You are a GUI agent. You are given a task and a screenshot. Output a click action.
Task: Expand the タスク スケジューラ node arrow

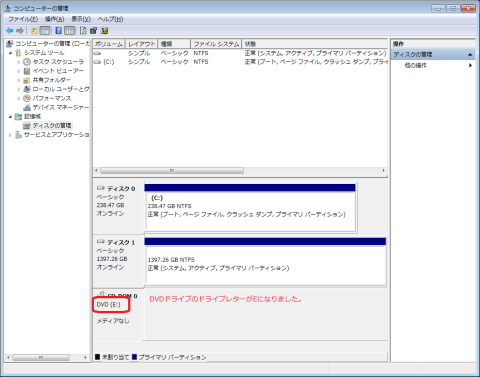[x=19, y=62]
